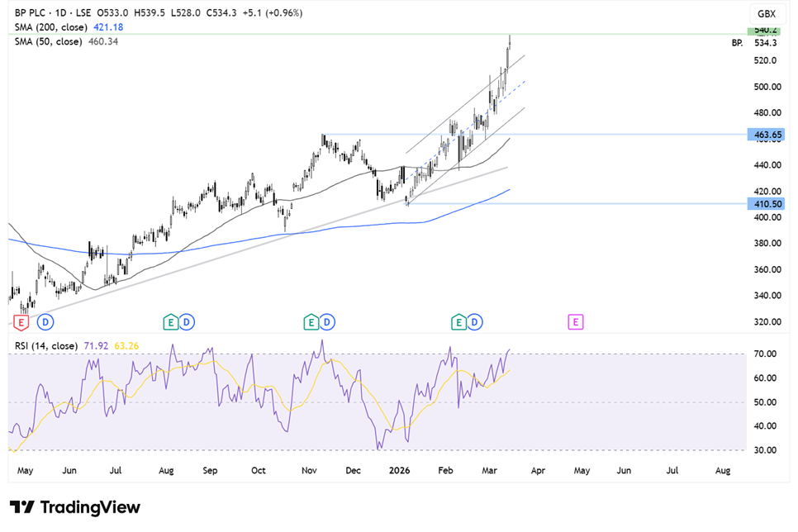Click the change value +5.1 (+0.96%)
Viewport: 798px width, 532px height.
click(x=273, y=12)
